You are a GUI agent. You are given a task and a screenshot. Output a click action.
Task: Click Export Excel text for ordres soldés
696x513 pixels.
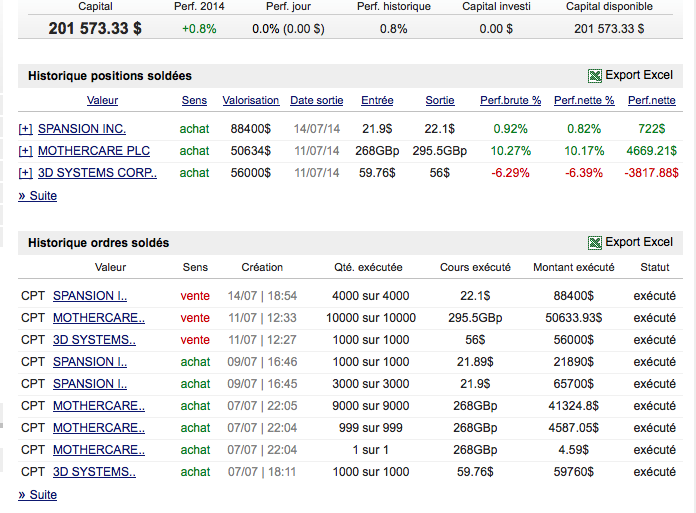(x=639, y=242)
